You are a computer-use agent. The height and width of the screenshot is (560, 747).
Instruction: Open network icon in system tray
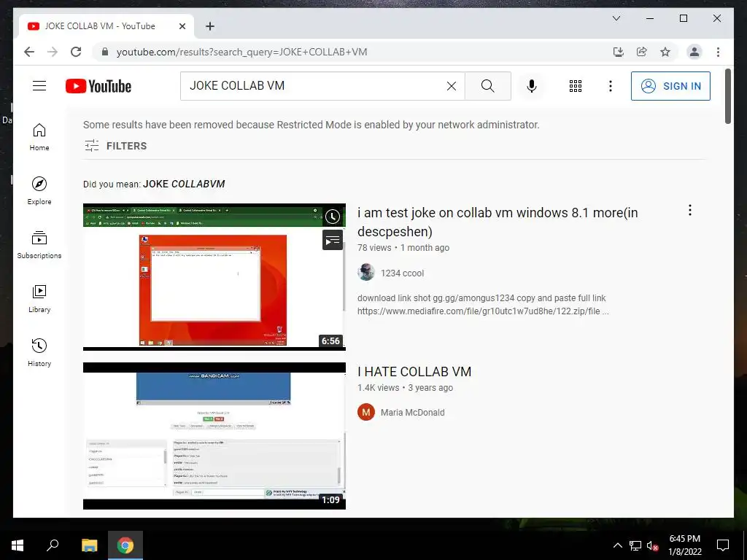pyautogui.click(x=635, y=545)
